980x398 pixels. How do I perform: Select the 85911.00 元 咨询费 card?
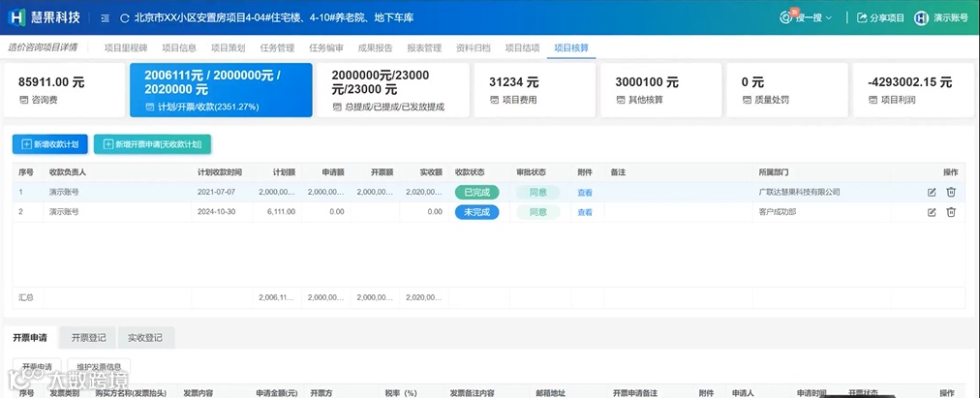(64, 90)
